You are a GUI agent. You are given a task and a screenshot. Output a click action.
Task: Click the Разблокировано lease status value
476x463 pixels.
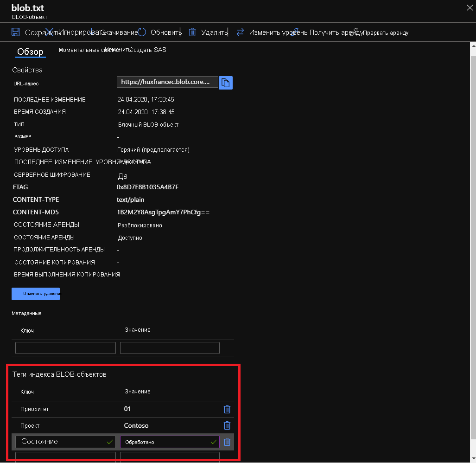[x=140, y=225]
